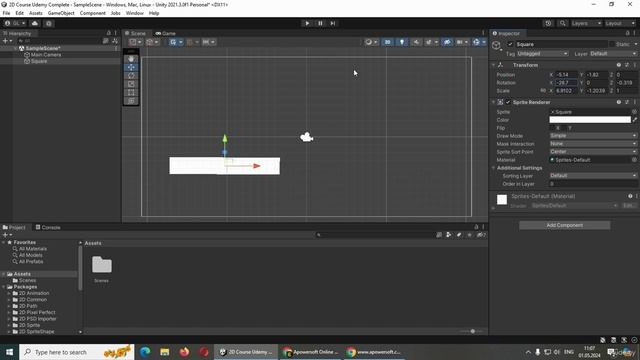The height and width of the screenshot is (360, 640).
Task: Open the File menu
Action: [6, 13]
